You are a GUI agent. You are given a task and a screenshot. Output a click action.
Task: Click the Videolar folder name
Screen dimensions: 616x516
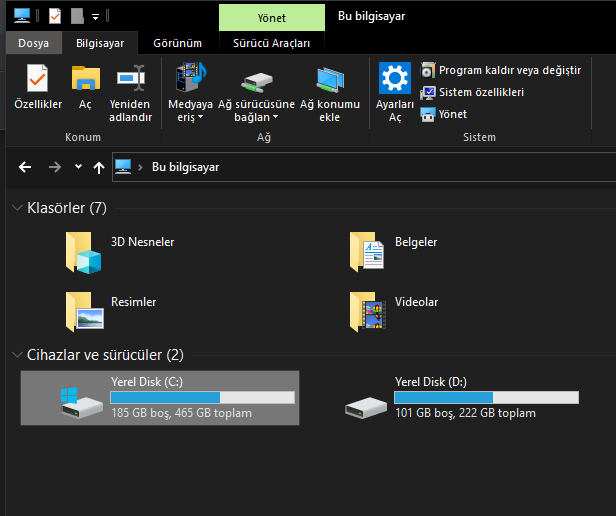(416, 302)
